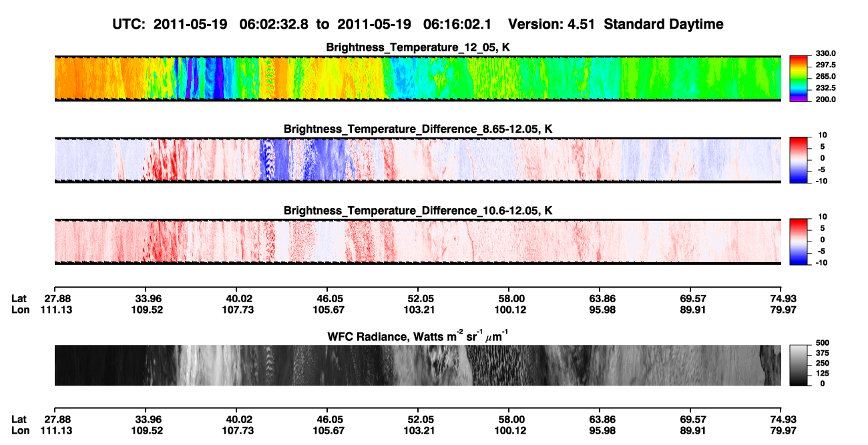Click latitude 40.02 on the upper axis

point(239,298)
